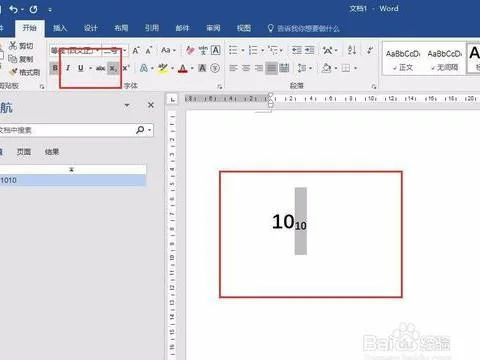Open the font name combo box

tap(75, 51)
